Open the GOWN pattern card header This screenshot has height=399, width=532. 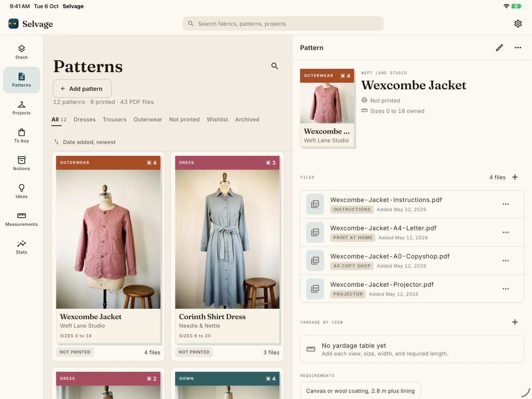pos(227,378)
